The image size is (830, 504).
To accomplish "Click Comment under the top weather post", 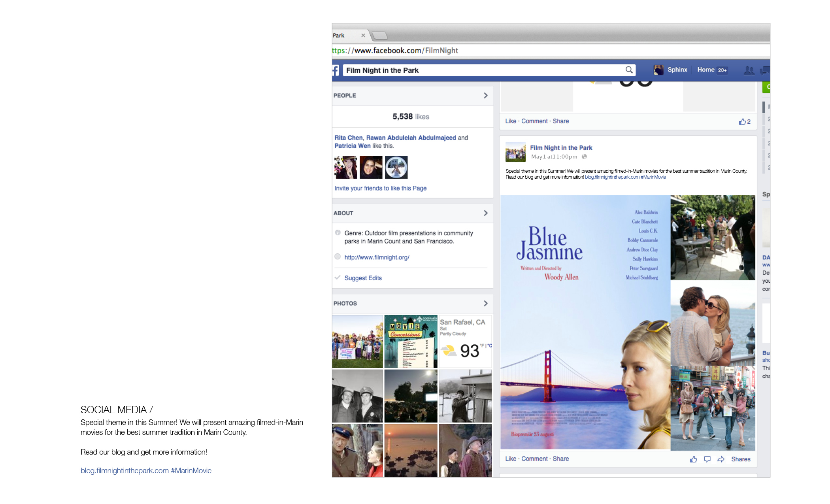I will pos(534,121).
